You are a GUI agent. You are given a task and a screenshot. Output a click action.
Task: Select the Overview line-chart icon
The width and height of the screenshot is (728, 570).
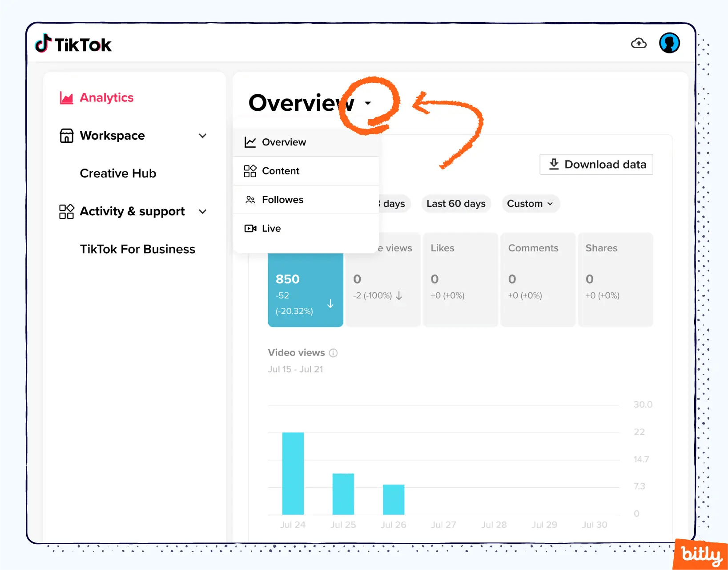tap(250, 142)
